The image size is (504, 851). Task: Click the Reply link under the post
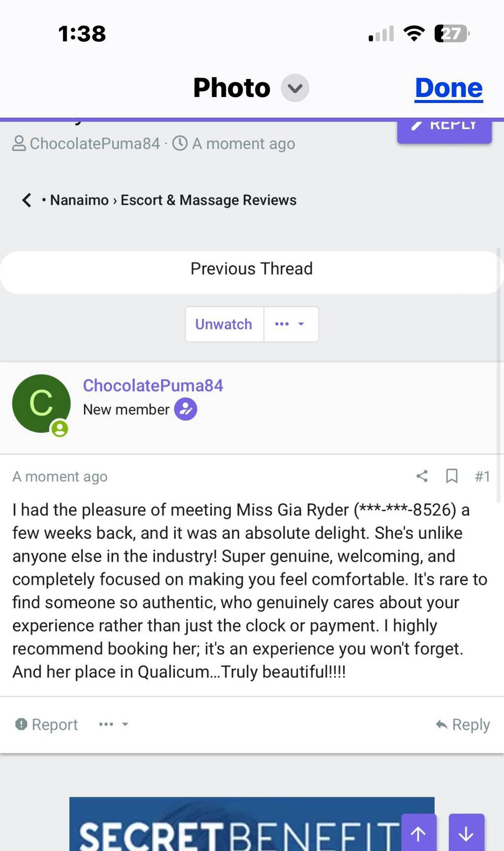pyautogui.click(x=463, y=724)
